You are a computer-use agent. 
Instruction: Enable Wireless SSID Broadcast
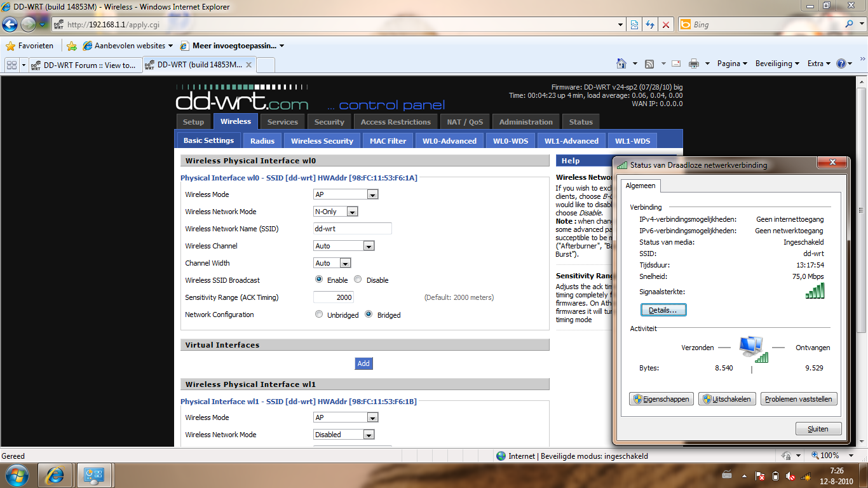(x=319, y=280)
